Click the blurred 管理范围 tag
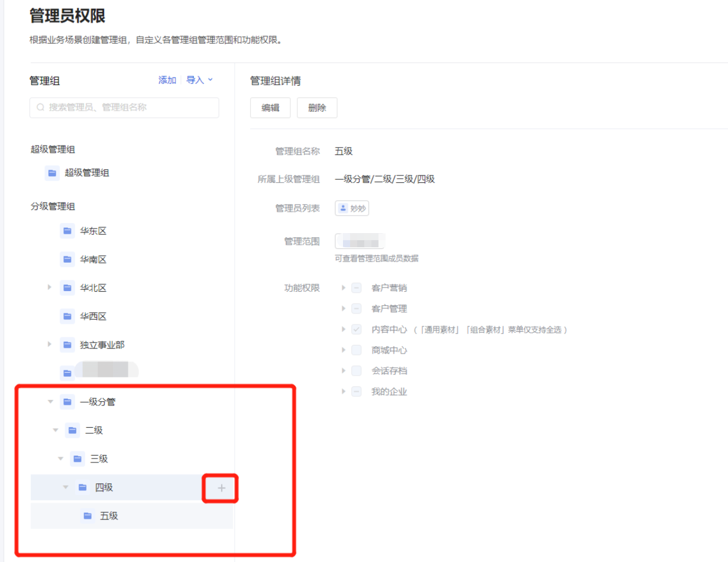Viewport: 728px width, 562px height. pyautogui.click(x=360, y=241)
